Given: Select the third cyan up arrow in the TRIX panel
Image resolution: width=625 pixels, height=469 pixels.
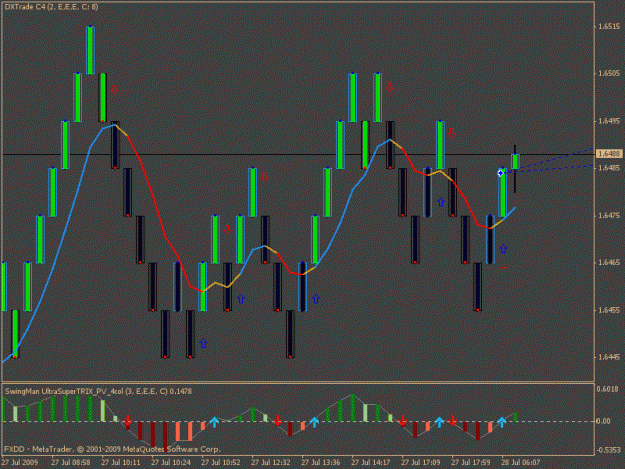Looking at the screenshot, I should click(x=439, y=422).
